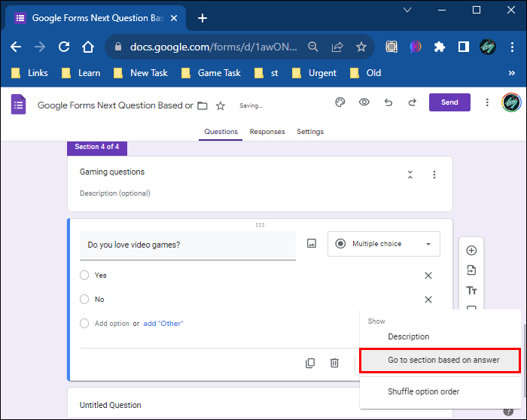Click the import questions icon
This screenshot has height=420, width=527.
472,270
